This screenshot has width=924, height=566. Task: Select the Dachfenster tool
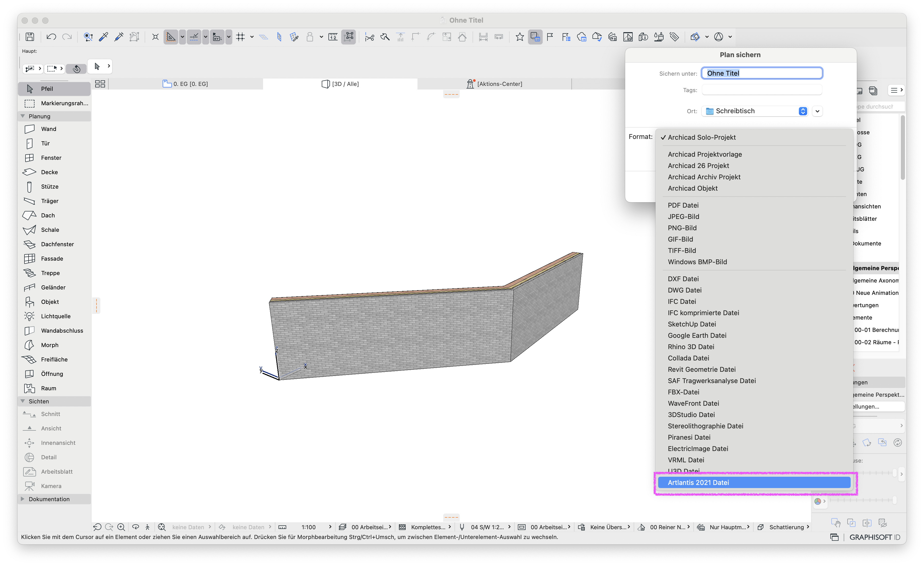coord(54,244)
